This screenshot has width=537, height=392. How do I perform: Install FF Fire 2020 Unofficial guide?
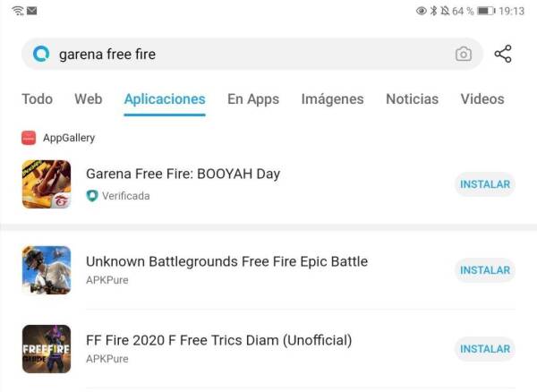click(485, 349)
